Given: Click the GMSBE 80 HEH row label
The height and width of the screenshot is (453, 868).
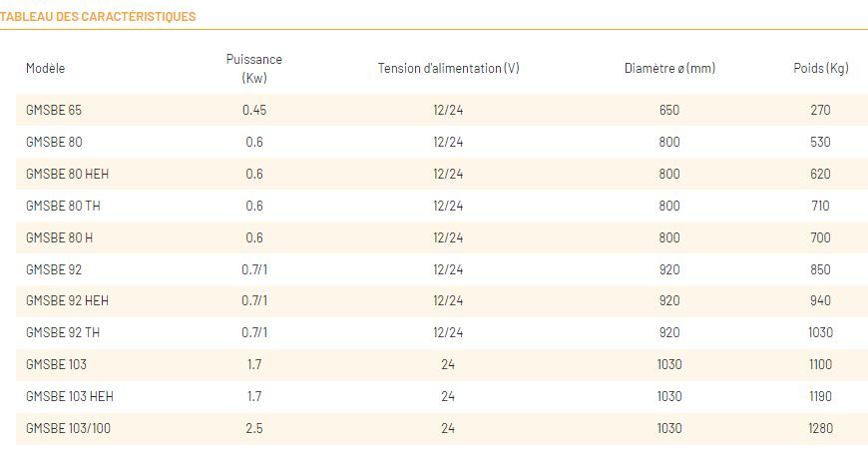Looking at the screenshot, I should point(67,174).
